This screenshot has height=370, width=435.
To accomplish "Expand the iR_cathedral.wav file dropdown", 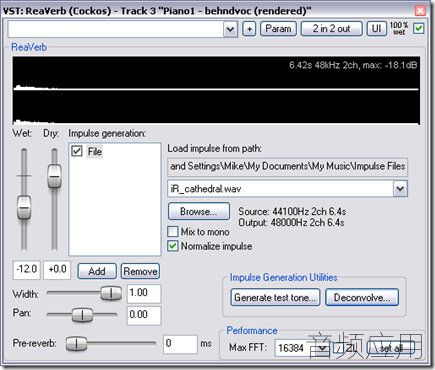I will pyautogui.click(x=400, y=189).
